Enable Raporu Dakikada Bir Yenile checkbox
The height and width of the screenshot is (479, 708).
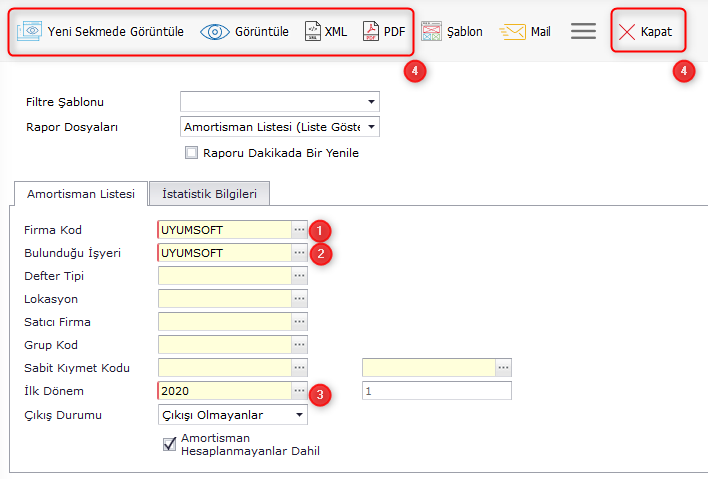coord(191,153)
